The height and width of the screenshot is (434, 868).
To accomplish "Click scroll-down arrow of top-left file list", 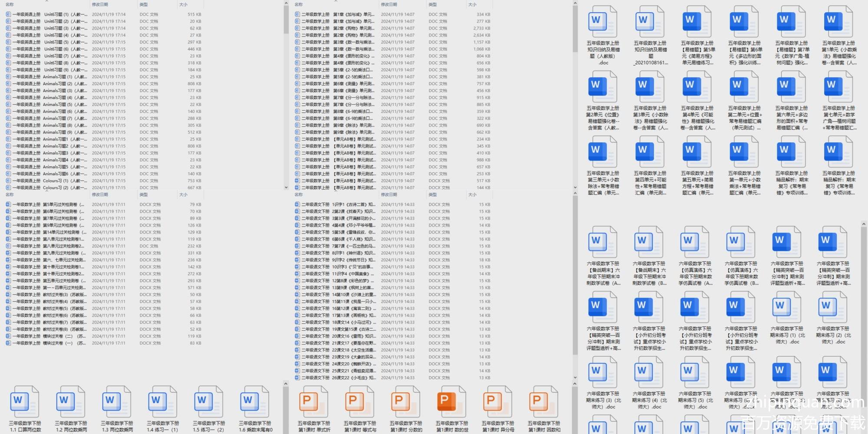I will pyautogui.click(x=286, y=187).
